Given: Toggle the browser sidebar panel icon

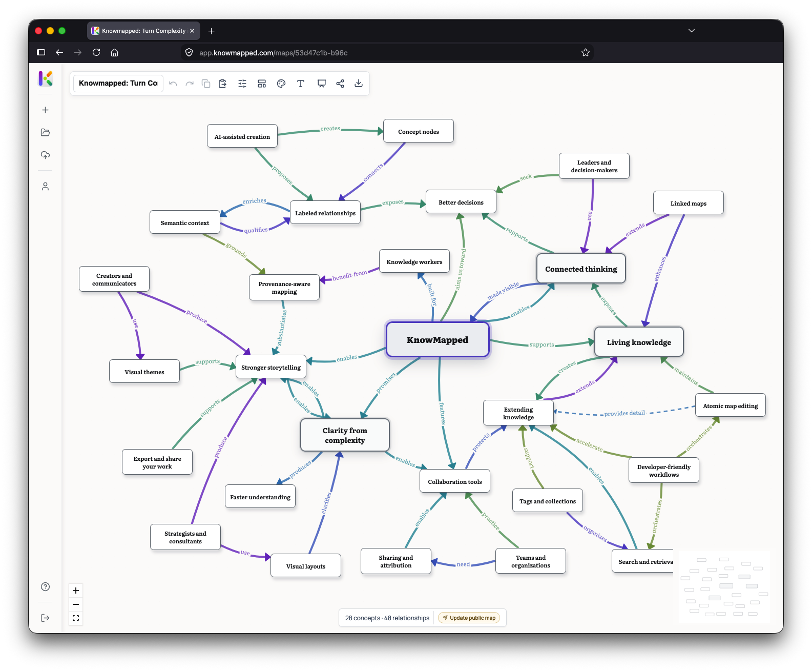Looking at the screenshot, I should (x=41, y=52).
